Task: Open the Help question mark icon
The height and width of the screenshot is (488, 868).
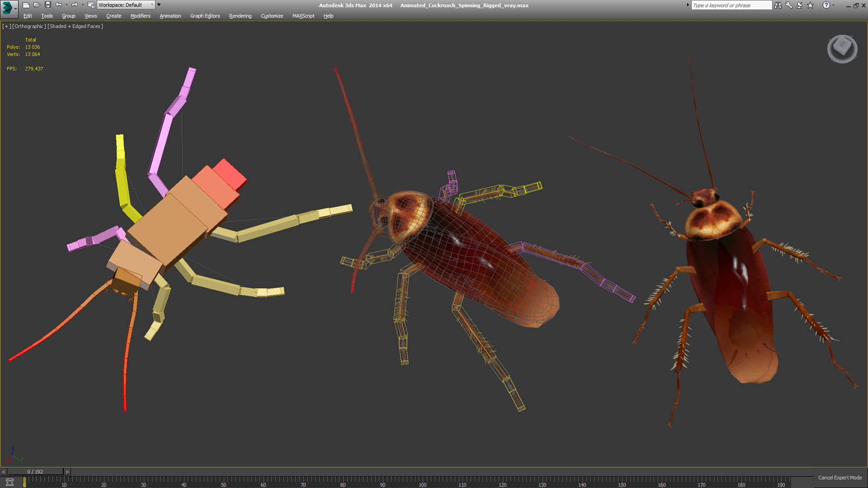Action: (826, 5)
